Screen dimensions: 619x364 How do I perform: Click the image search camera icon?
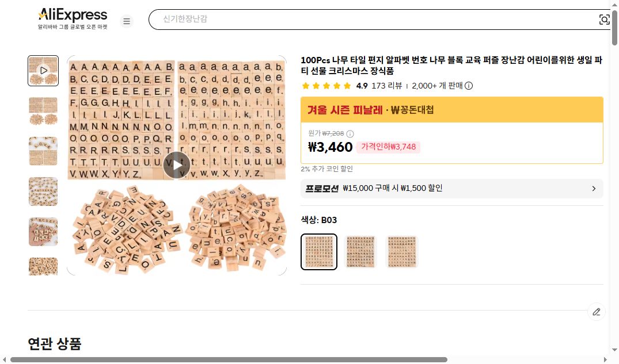tap(604, 19)
